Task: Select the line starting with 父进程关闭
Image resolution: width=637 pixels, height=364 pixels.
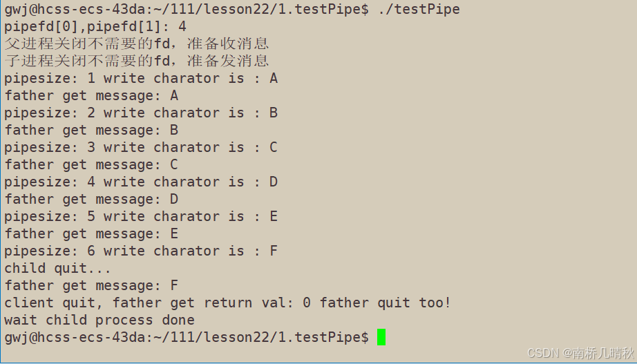Action: click(137, 44)
